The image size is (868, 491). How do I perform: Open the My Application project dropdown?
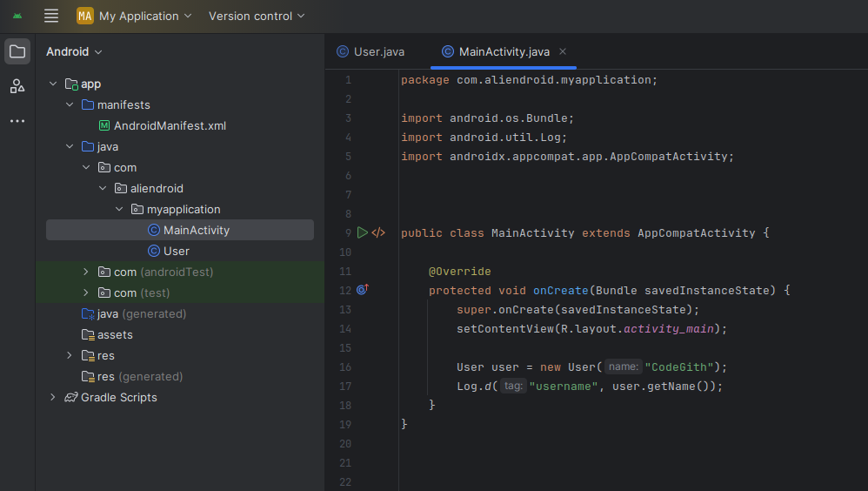[x=144, y=16]
